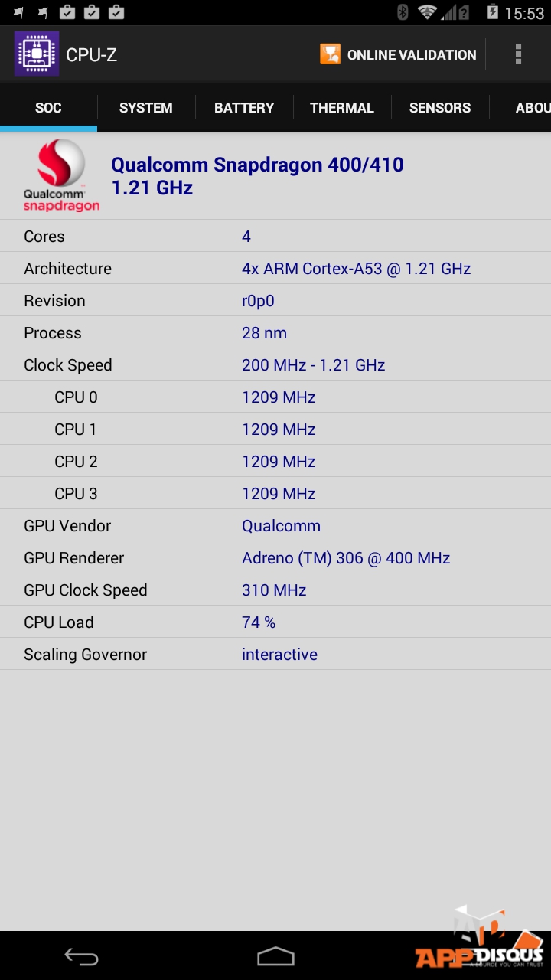Go to the THERMAL tab

(x=341, y=108)
